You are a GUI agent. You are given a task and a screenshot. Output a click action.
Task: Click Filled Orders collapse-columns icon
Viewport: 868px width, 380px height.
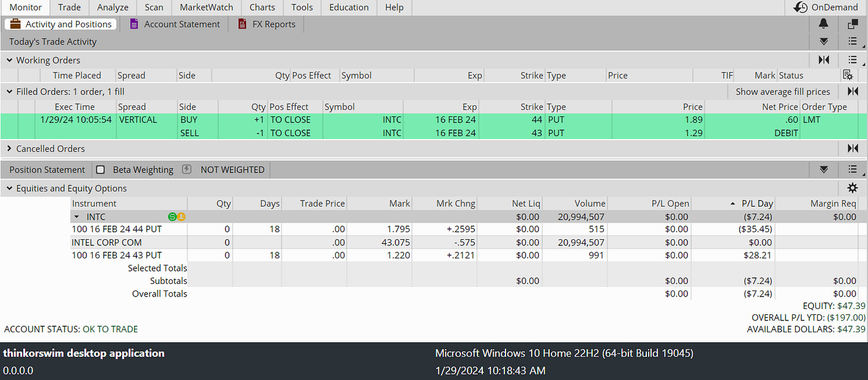pyautogui.click(x=852, y=91)
